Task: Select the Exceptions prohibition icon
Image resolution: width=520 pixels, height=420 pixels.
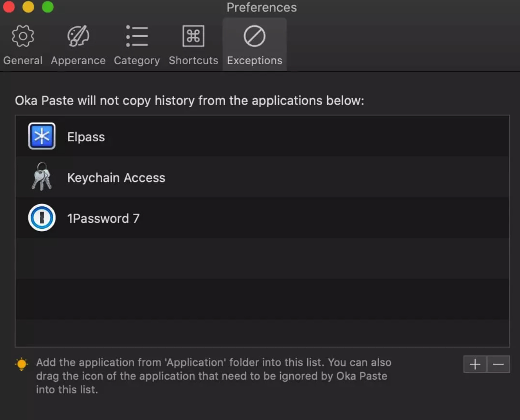Action: (254, 36)
